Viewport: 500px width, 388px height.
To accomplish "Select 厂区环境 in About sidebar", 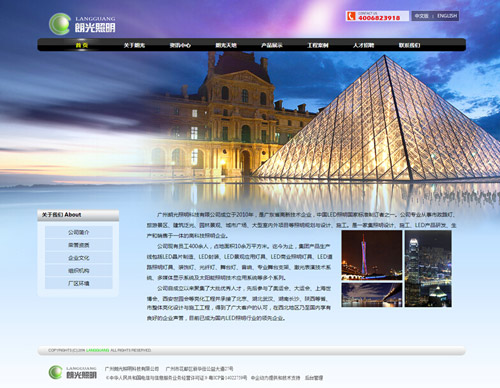I will click(79, 283).
